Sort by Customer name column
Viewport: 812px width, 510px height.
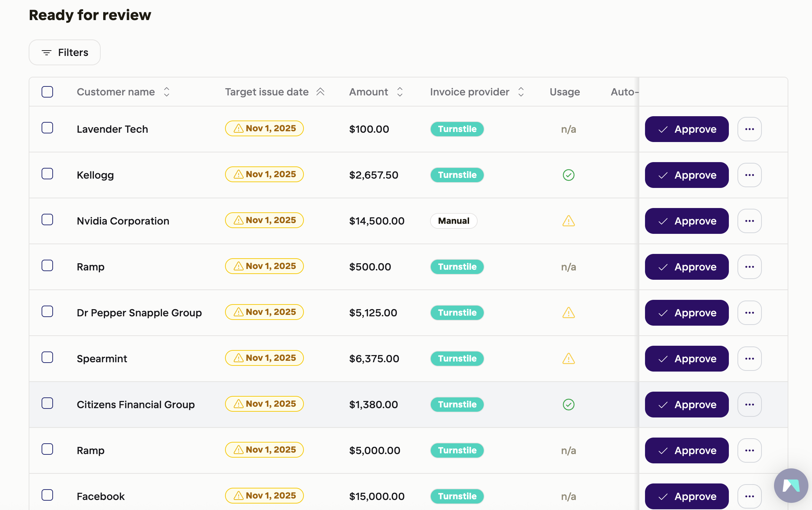[167, 92]
